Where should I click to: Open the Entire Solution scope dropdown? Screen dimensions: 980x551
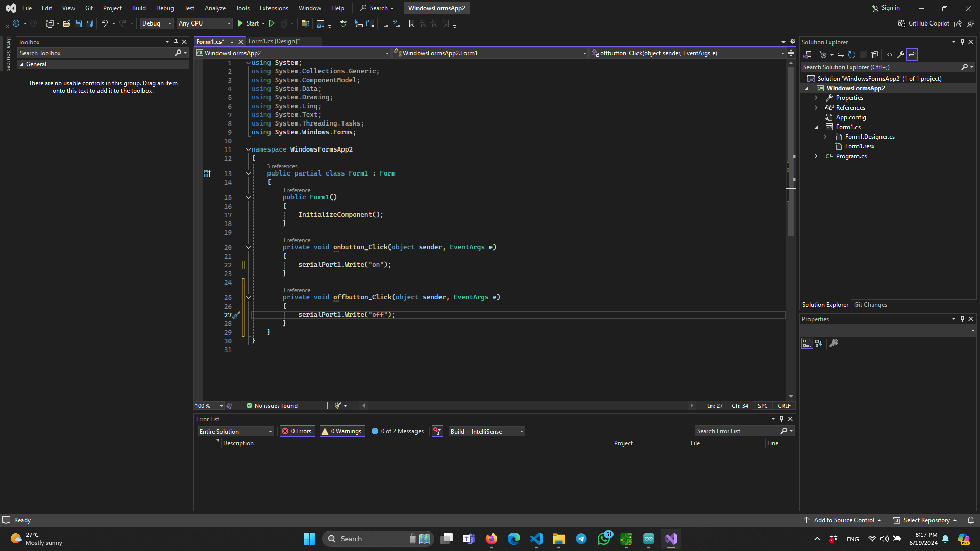point(236,432)
